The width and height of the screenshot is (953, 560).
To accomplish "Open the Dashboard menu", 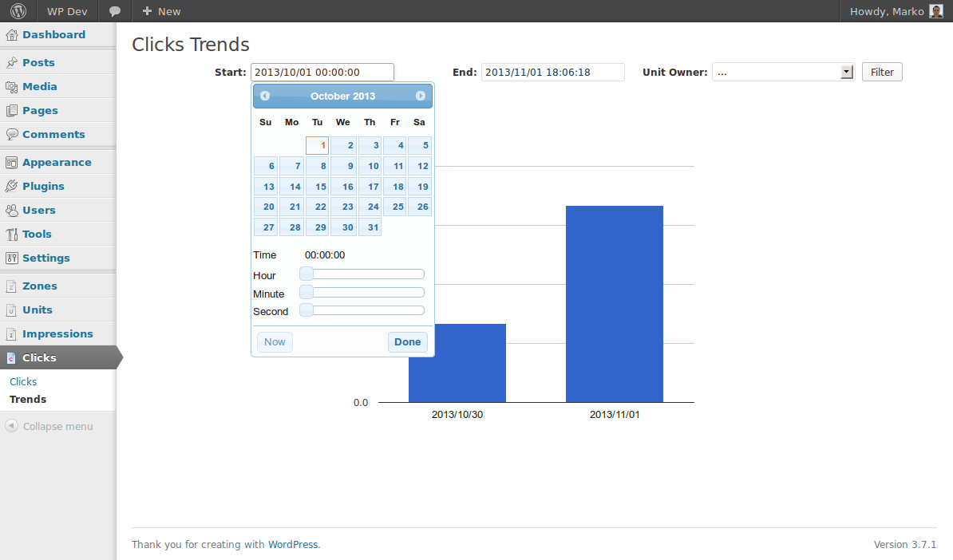I will pos(53,34).
